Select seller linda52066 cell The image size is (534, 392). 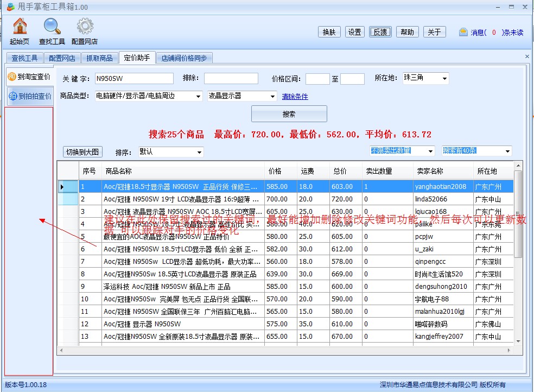(x=443, y=199)
